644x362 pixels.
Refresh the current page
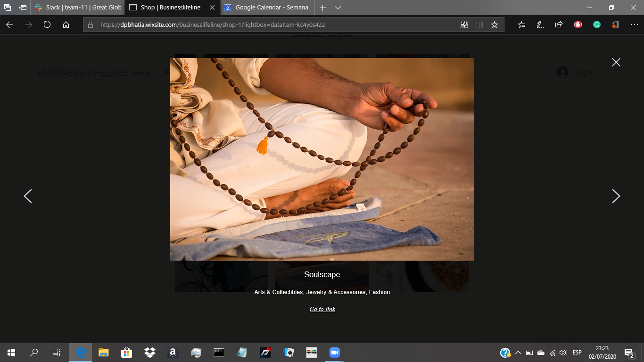(47, 25)
